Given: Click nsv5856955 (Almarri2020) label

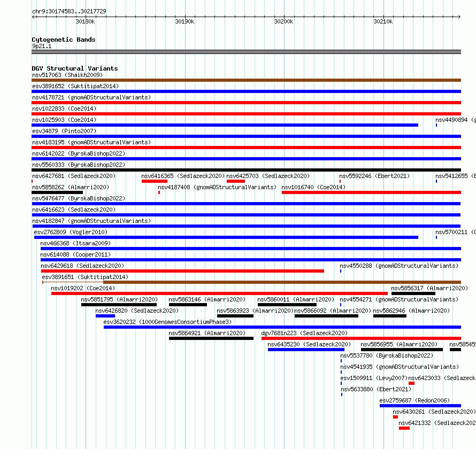Looking at the screenshot, I should (x=399, y=344).
